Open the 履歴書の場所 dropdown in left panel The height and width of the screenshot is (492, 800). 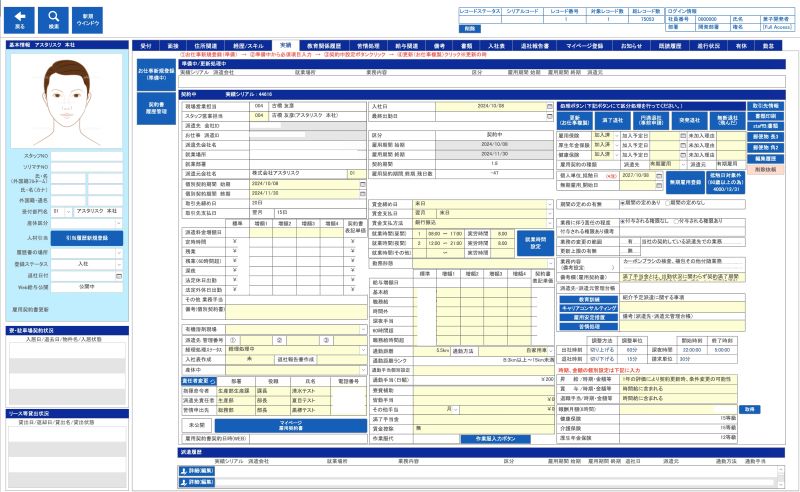click(x=119, y=253)
